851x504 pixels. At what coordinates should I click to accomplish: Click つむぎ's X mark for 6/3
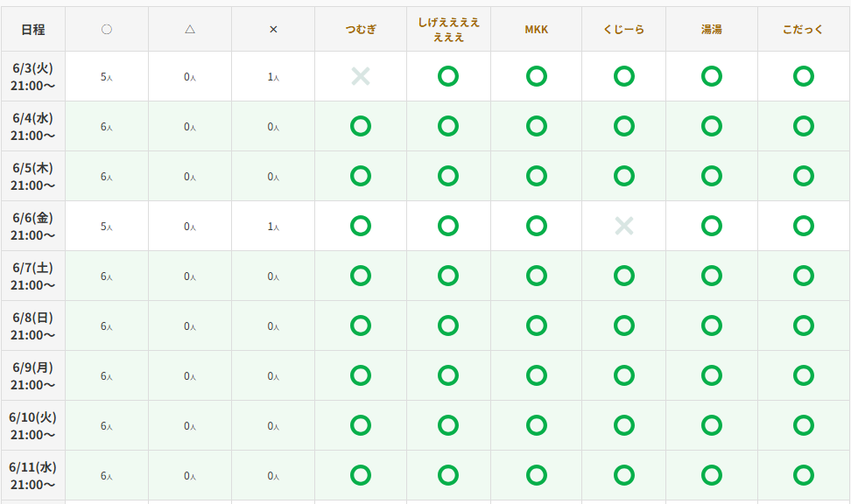(x=361, y=76)
